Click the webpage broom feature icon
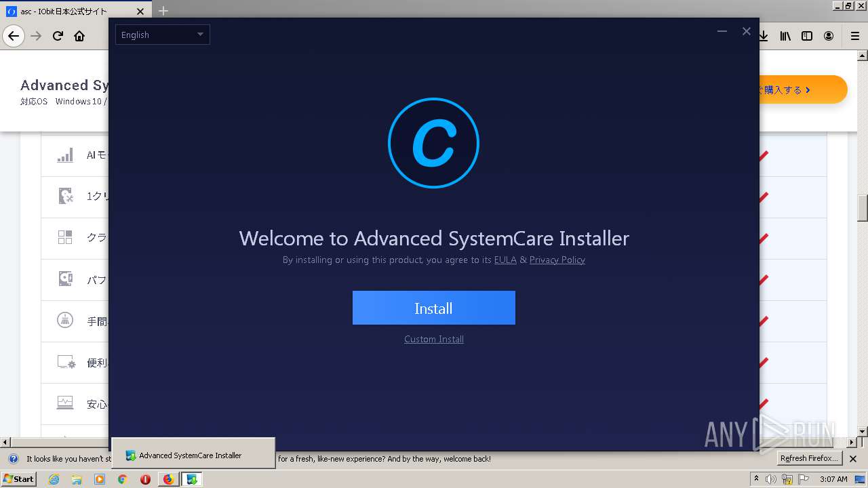This screenshot has height=488, width=868. pos(65,320)
